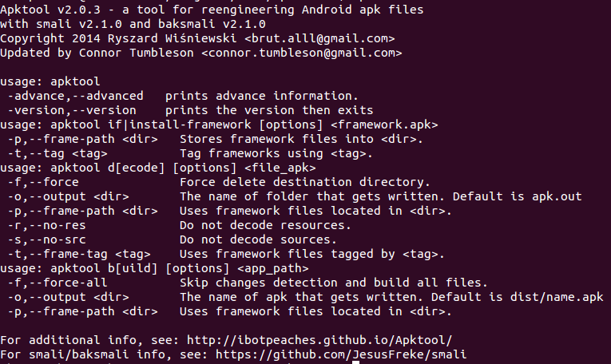Select the -f,--force option text

point(43,182)
